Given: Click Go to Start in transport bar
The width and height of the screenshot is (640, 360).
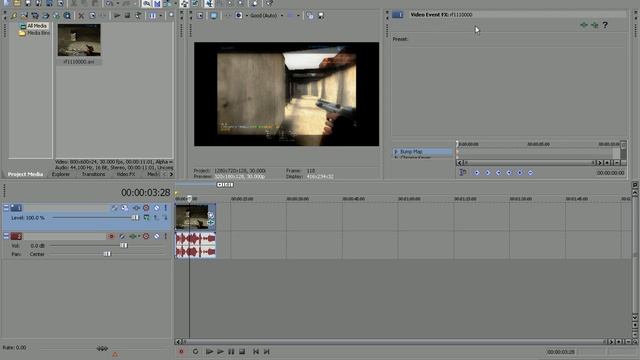Looking at the screenshot, I should click(256, 351).
